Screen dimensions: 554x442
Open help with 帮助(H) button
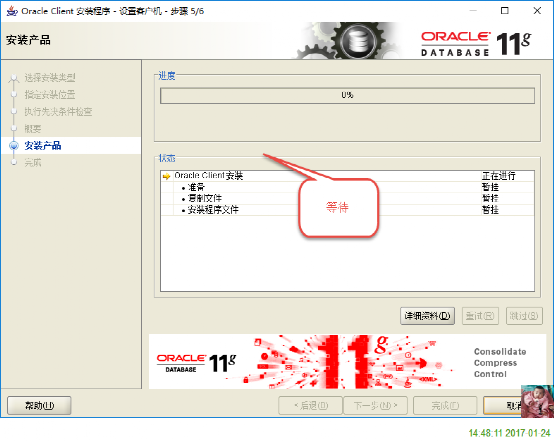[x=39, y=405]
